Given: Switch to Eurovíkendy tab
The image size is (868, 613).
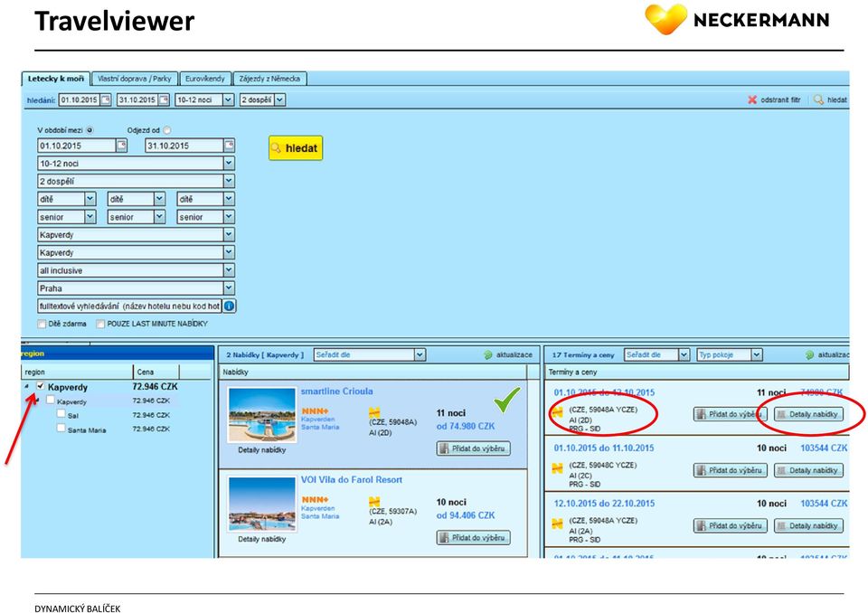Looking at the screenshot, I should coord(205,79).
